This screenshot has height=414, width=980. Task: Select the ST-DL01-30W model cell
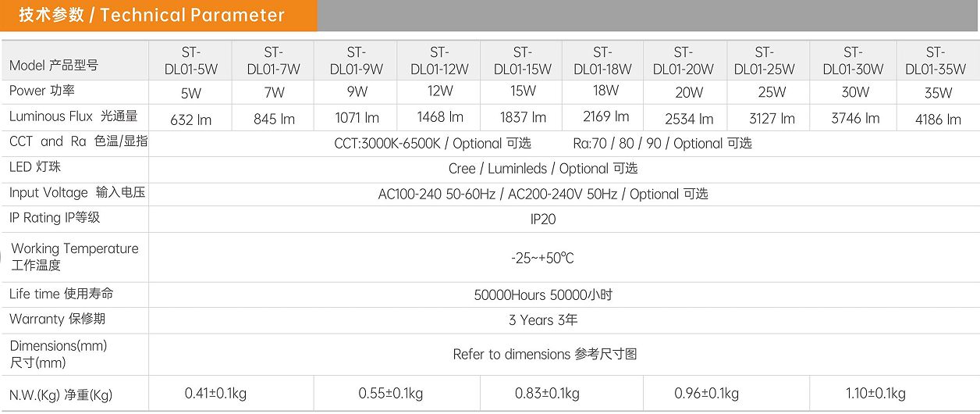point(853,61)
